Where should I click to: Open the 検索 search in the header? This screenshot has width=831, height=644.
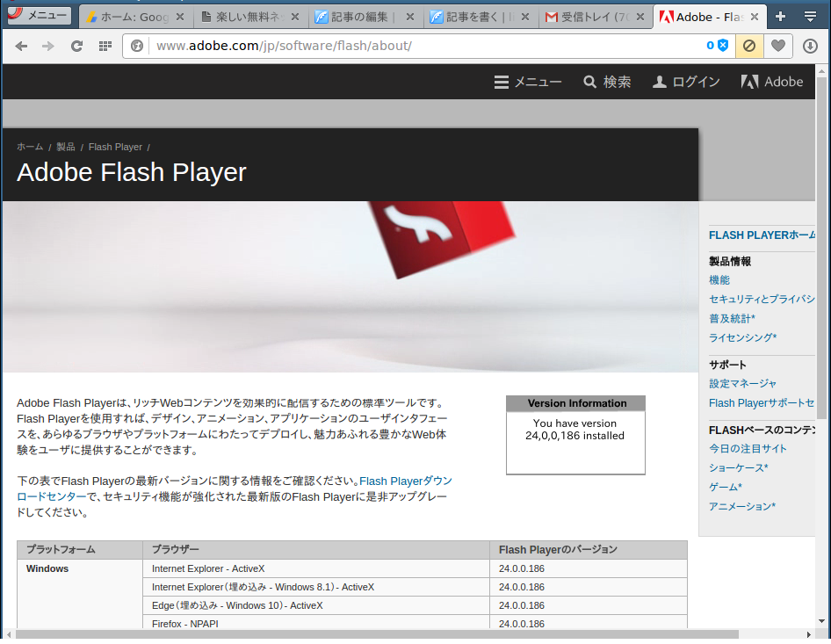607,83
